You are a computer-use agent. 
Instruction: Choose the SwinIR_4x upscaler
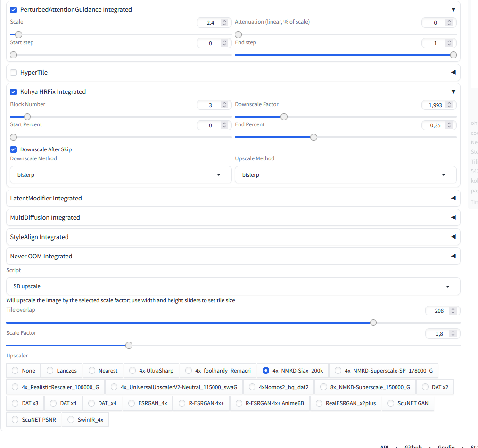tap(85, 420)
